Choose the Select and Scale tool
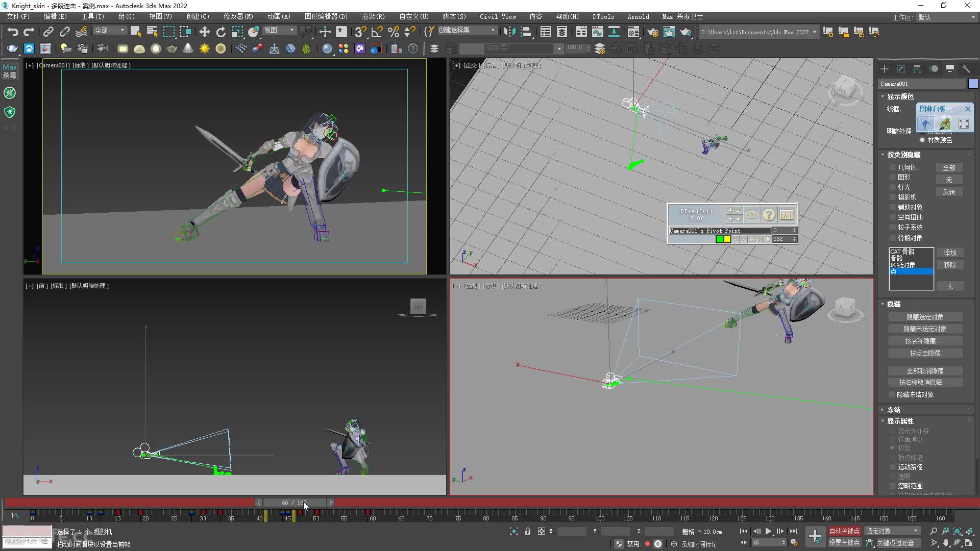 (237, 32)
